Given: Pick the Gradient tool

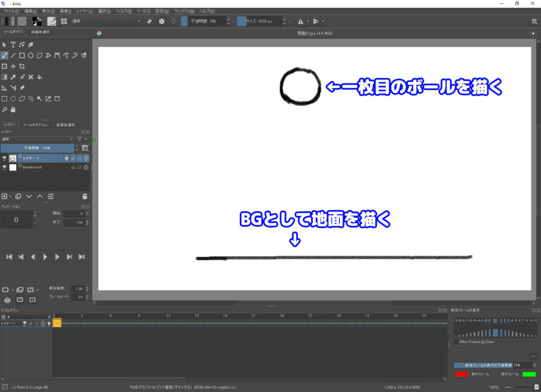Looking at the screenshot, I should pyautogui.click(x=4, y=77).
